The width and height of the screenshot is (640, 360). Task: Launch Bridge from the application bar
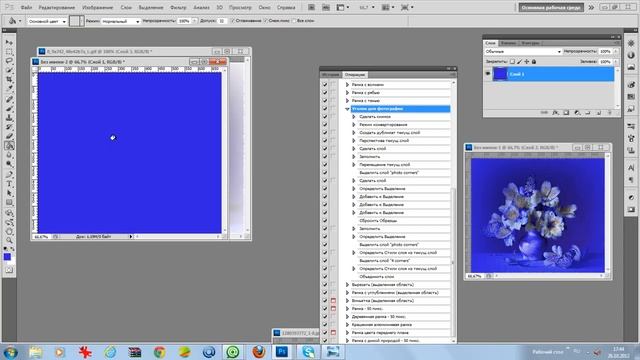tap(311, 7)
